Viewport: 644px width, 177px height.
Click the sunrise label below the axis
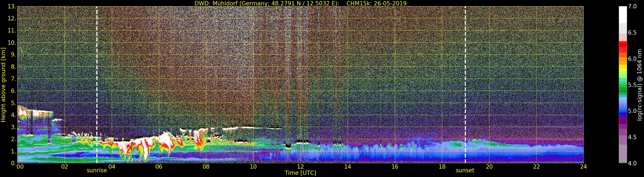click(97, 171)
